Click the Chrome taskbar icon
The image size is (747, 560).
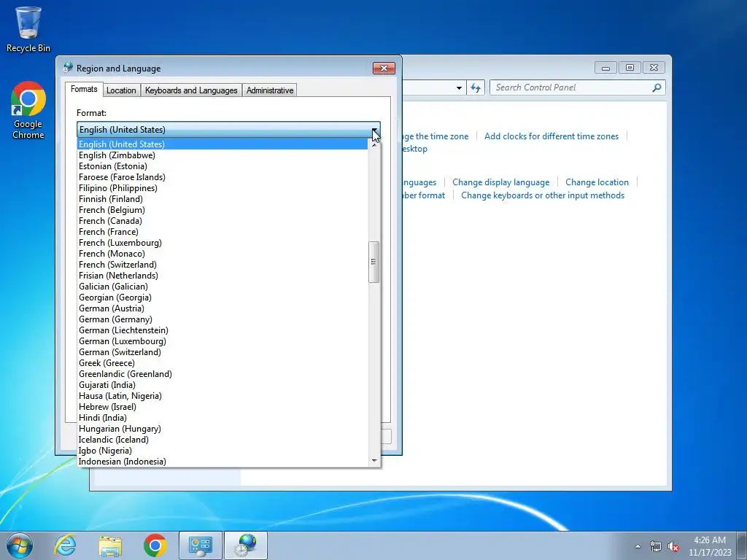155,545
